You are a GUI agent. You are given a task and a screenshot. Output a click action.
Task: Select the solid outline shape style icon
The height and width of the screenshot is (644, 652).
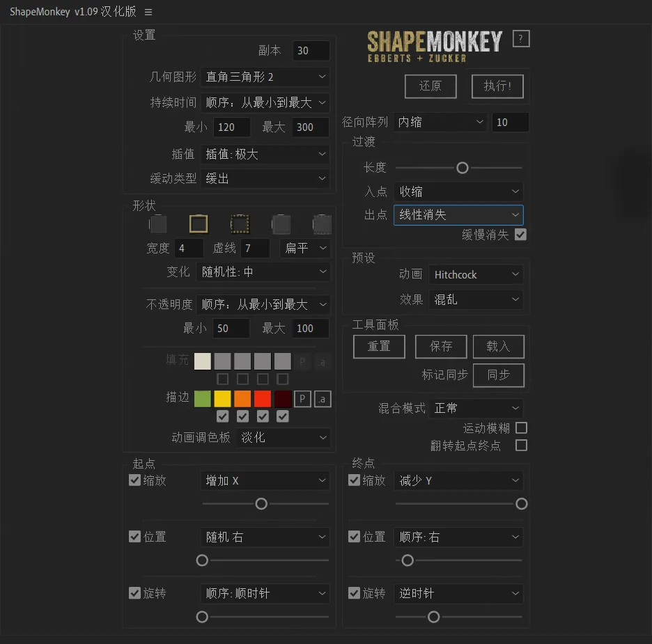(199, 223)
